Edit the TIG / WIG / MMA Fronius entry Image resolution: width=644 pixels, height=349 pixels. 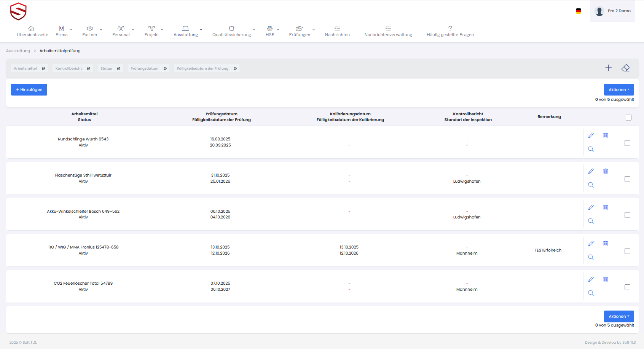[591, 244]
